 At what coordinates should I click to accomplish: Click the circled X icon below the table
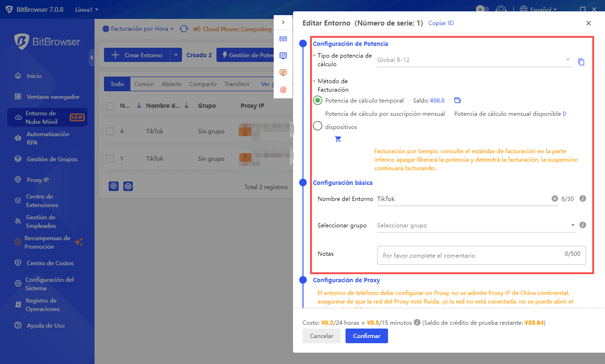[128, 186]
